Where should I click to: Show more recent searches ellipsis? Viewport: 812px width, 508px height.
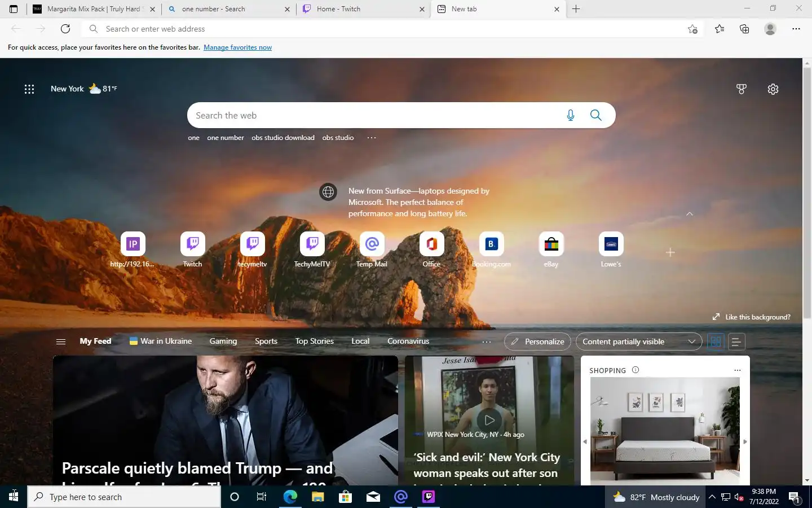pos(372,138)
